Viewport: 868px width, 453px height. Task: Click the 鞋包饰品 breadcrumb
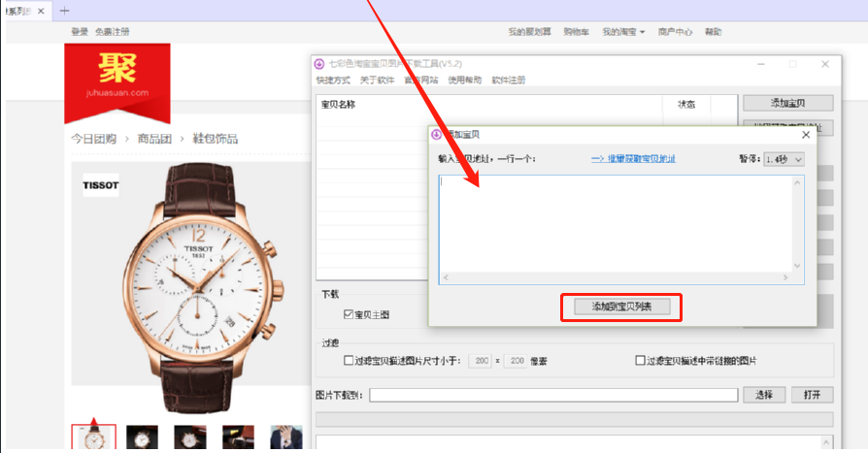pos(215,139)
